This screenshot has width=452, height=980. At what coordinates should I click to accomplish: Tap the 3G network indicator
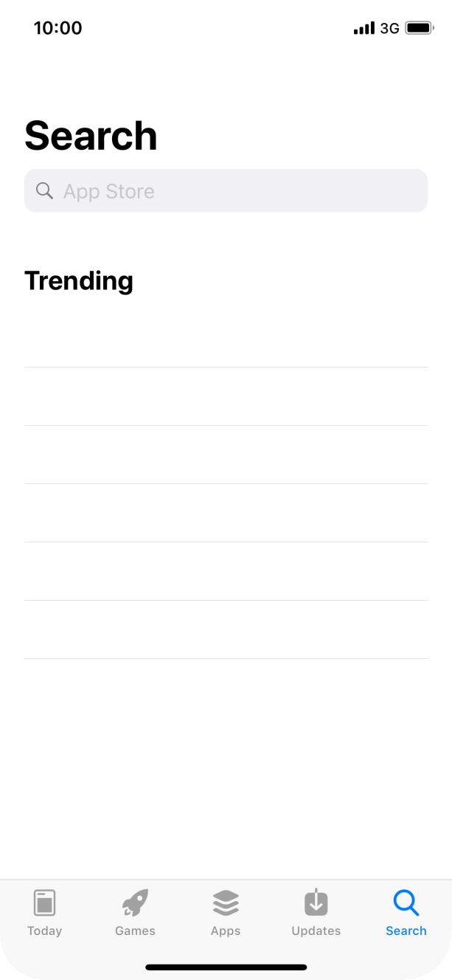pos(389,28)
